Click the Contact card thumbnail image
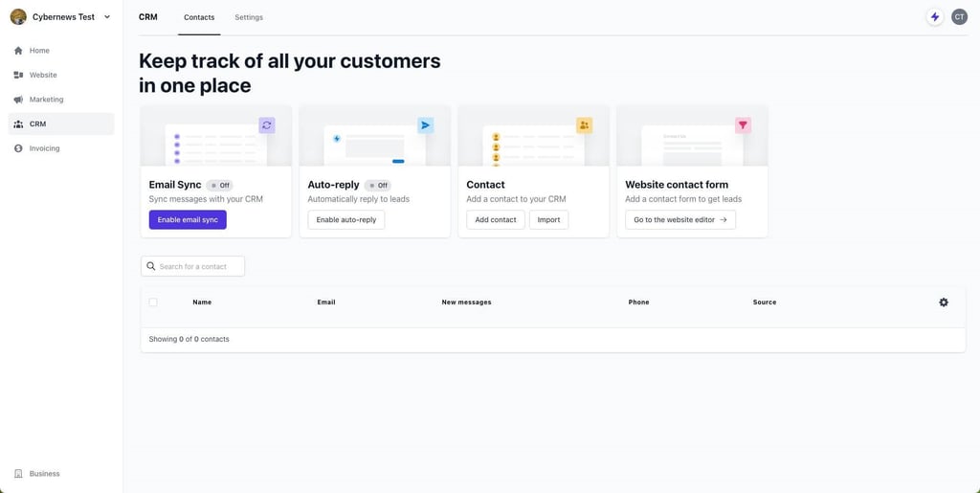Image resolution: width=980 pixels, height=493 pixels. click(x=533, y=136)
